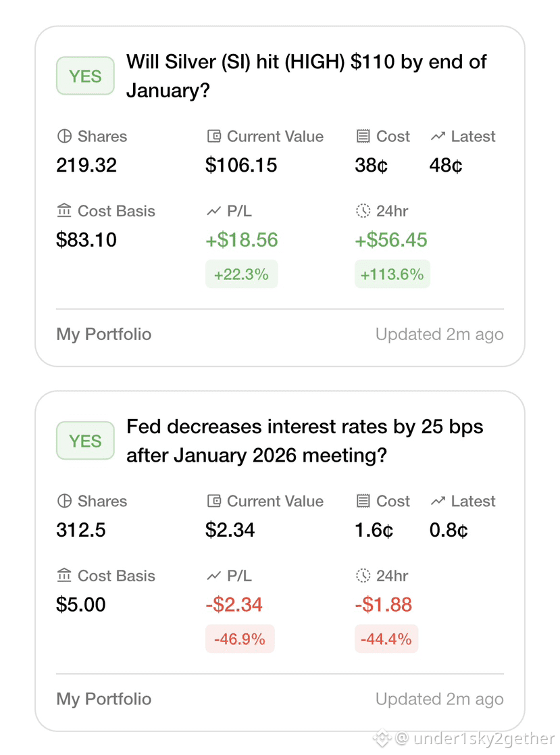Click the +22.3% P/L percentage badge
Viewport: 560px width, 755px height.
(242, 274)
